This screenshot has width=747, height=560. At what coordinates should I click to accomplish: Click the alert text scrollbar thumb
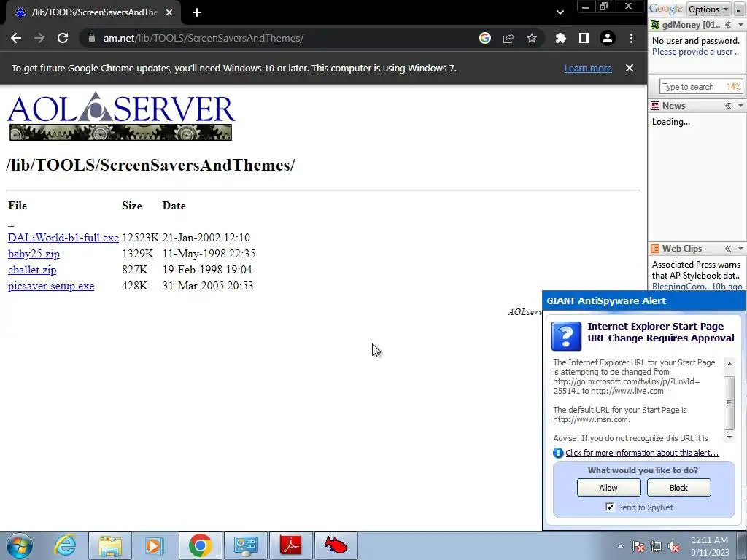pyautogui.click(x=729, y=402)
